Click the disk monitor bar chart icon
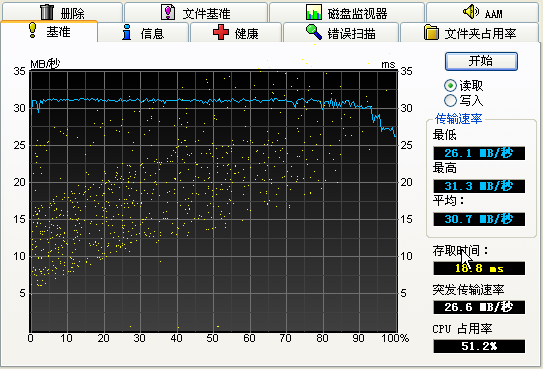This screenshot has width=543, height=369. pyautogui.click(x=314, y=12)
